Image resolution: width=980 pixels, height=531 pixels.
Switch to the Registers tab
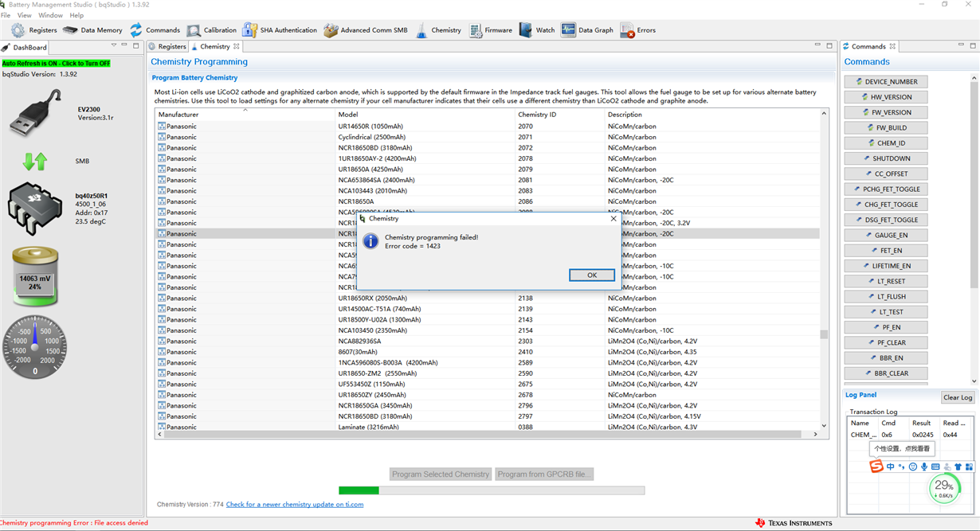[x=167, y=46]
